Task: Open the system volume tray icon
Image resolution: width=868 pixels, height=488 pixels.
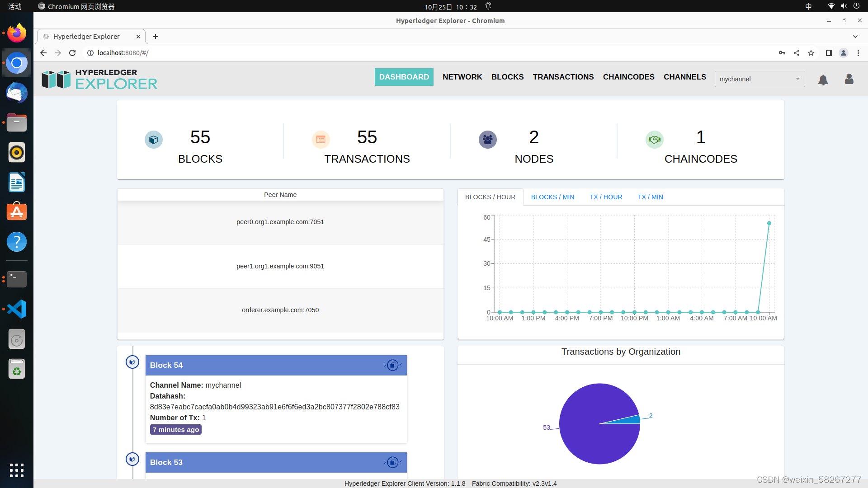Action: pyautogui.click(x=844, y=6)
